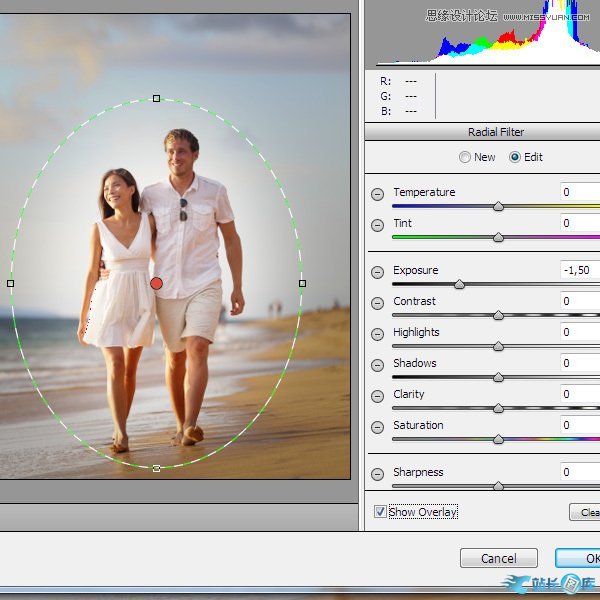Click the minus icon beside Clarity

377,396
